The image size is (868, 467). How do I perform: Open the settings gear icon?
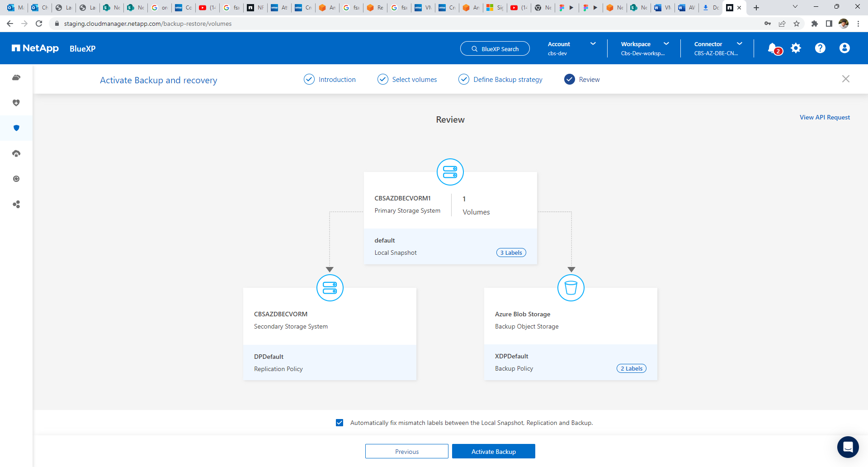tap(796, 48)
